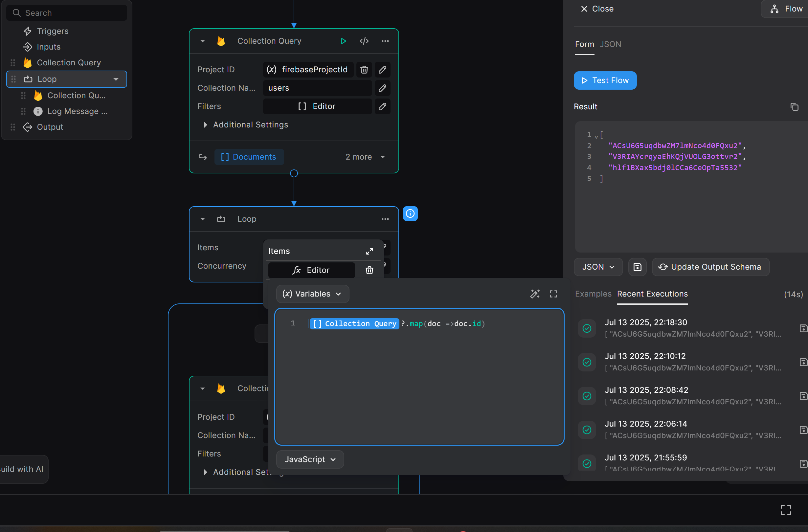Open code view of Collection Query node
The width and height of the screenshot is (808, 532).
click(364, 41)
